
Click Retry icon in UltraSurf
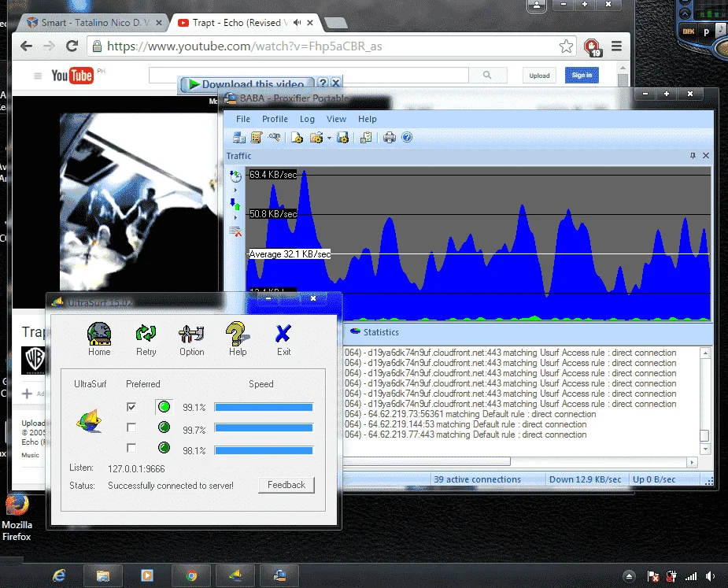coord(146,339)
